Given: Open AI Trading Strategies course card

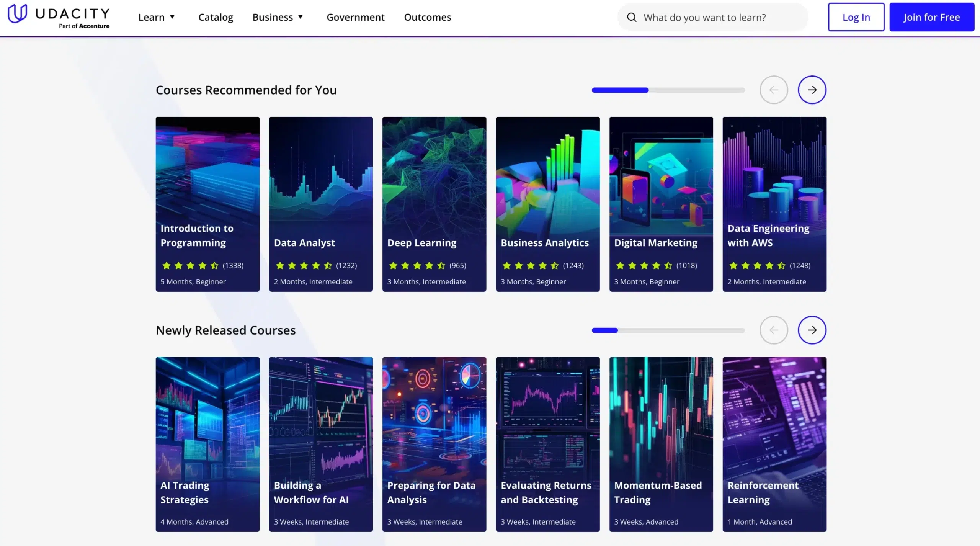Looking at the screenshot, I should (207, 444).
